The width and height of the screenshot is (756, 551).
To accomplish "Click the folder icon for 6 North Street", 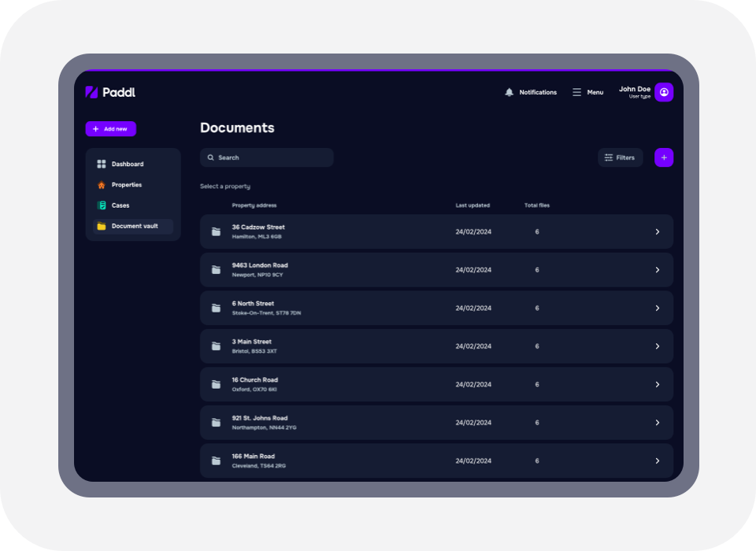I will coord(216,308).
